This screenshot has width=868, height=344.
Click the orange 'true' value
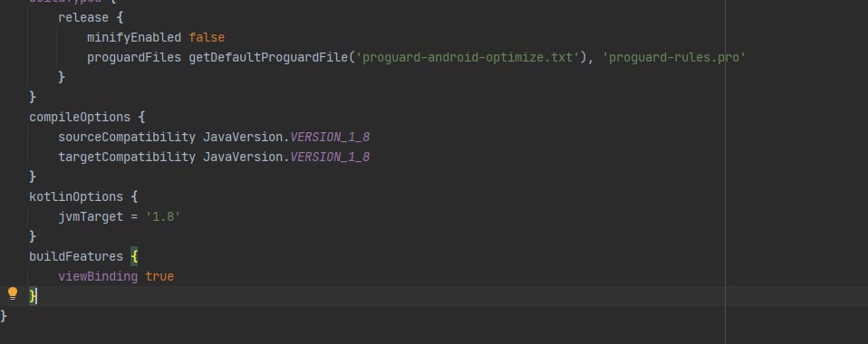click(159, 276)
